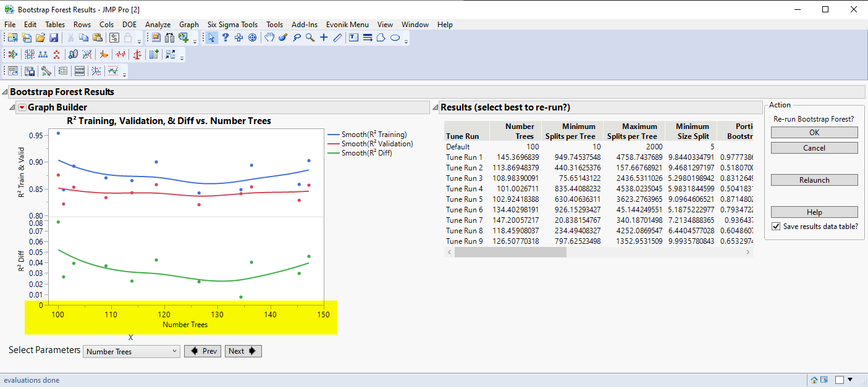Viewport: 868px width, 387px height.
Task: Open the Select Parameters combo box
Action: point(132,351)
